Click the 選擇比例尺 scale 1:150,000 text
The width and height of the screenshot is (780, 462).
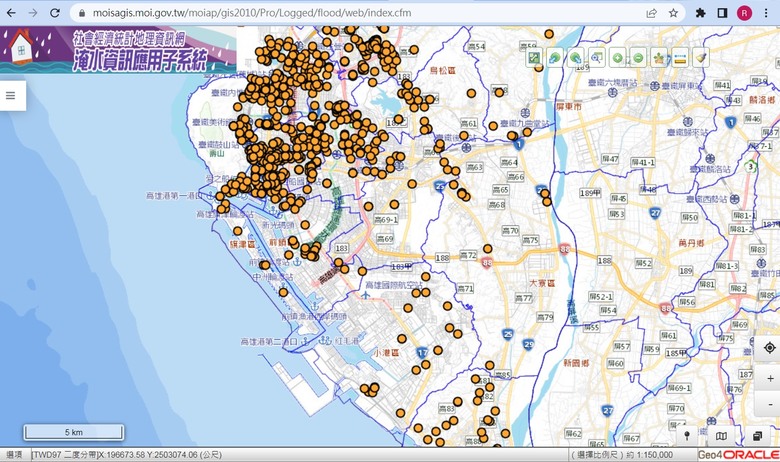(622, 455)
